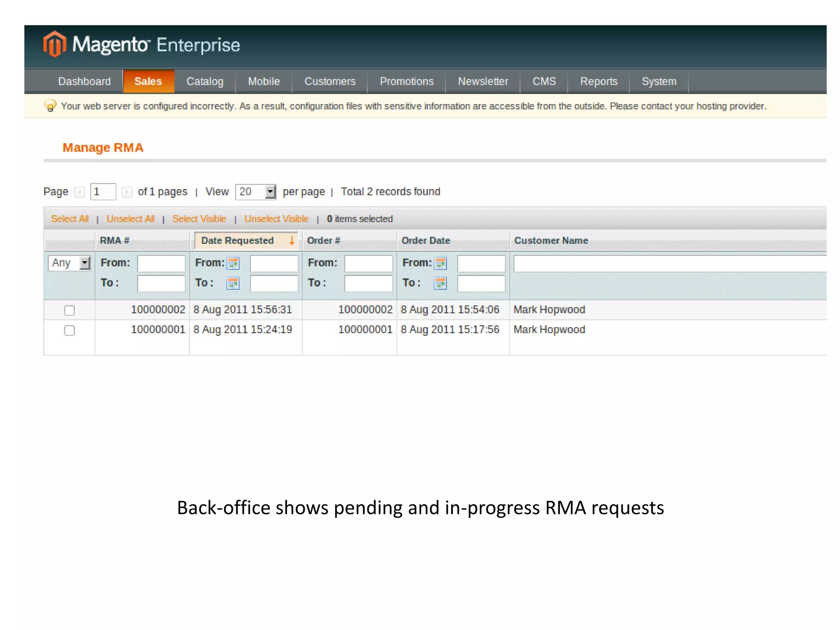Open the View 20 per page dropdown
The width and height of the screenshot is (840, 630).
coord(256,192)
